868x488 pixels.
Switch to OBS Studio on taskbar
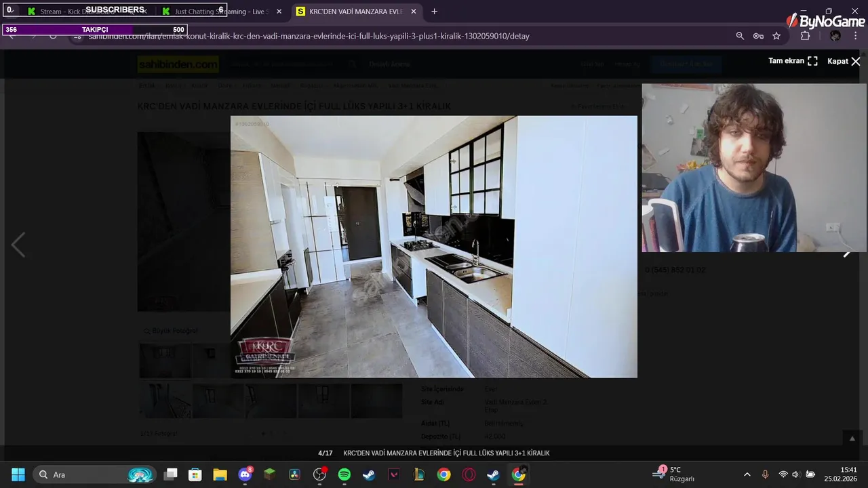pyautogui.click(x=319, y=474)
